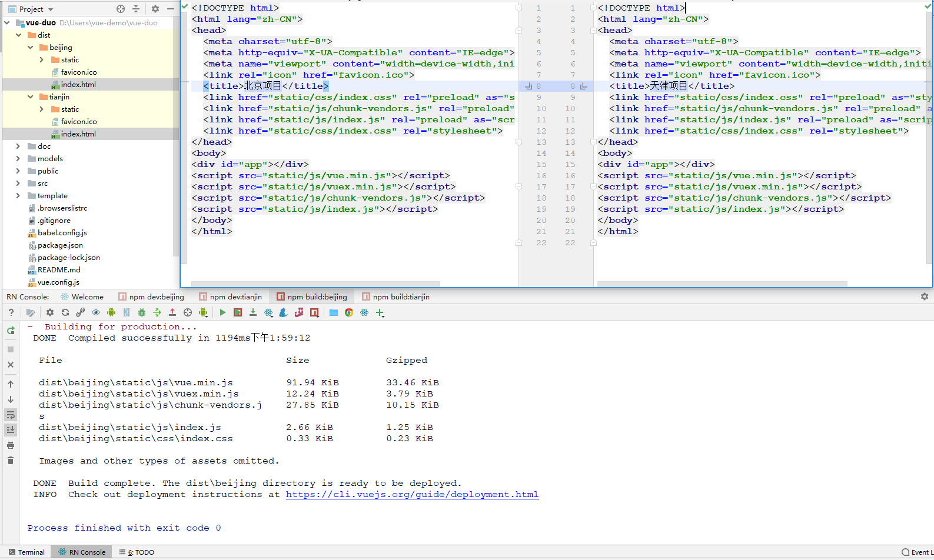Open the Event Log at bottom right
This screenshot has height=560, width=934.
(917, 552)
